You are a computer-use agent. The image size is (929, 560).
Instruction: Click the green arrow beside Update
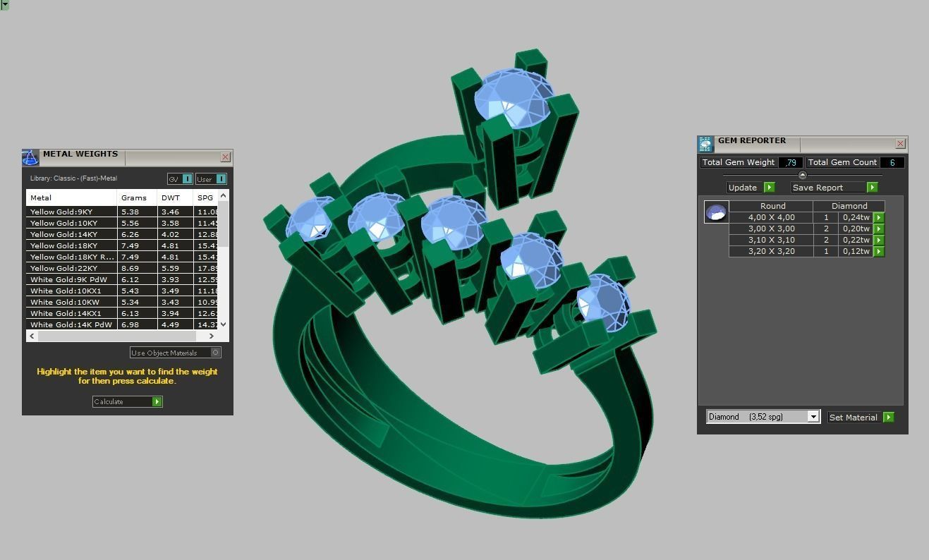770,188
